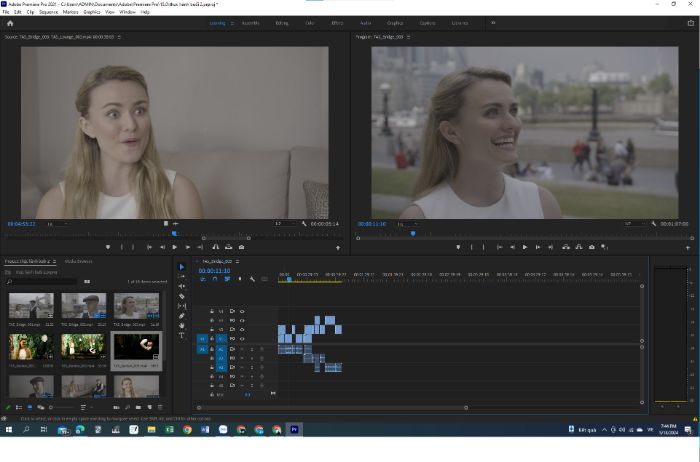This screenshot has width=700, height=462.
Task: Switch to the Color workspace tab
Action: 310,23
